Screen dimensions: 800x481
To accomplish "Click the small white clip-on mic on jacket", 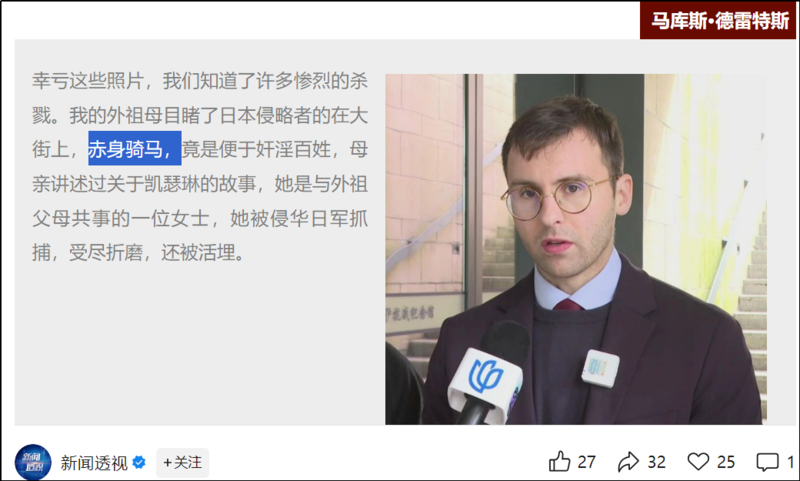I will click(x=599, y=368).
